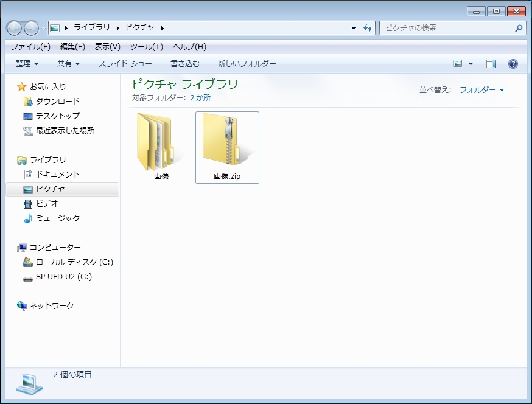Image resolution: width=532 pixels, height=404 pixels.
Task: Click 書き込む in the toolbar
Action: 185,63
